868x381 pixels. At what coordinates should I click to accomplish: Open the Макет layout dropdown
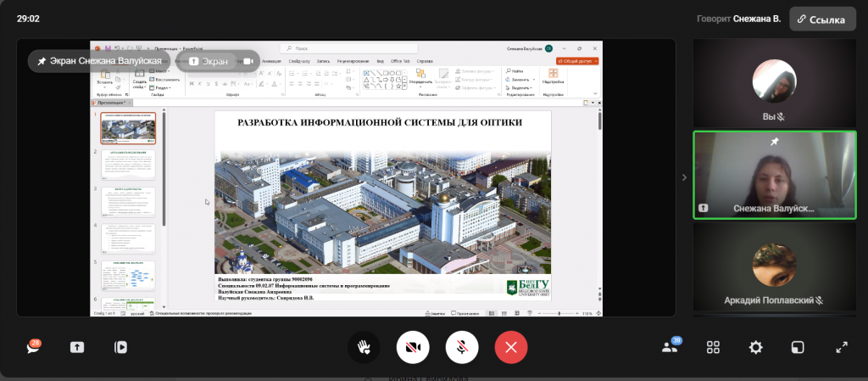(161, 71)
